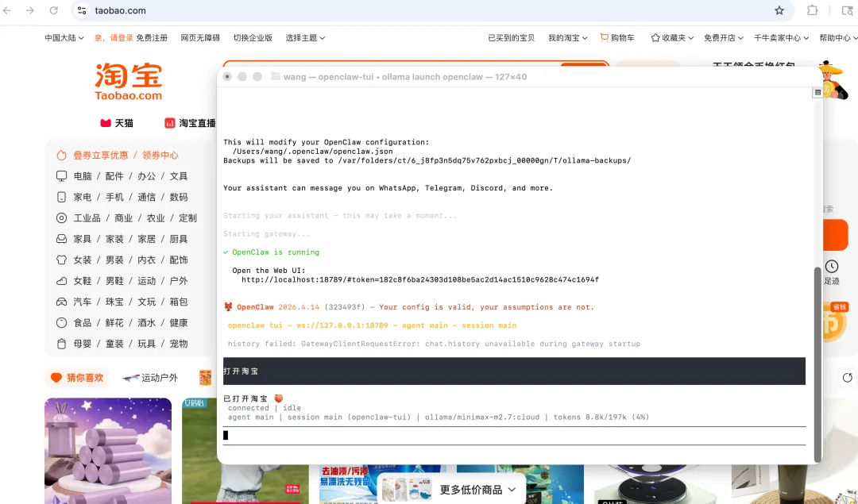Open the shopping cart icon 购物车
This screenshot has width=858, height=504.
[x=604, y=37]
